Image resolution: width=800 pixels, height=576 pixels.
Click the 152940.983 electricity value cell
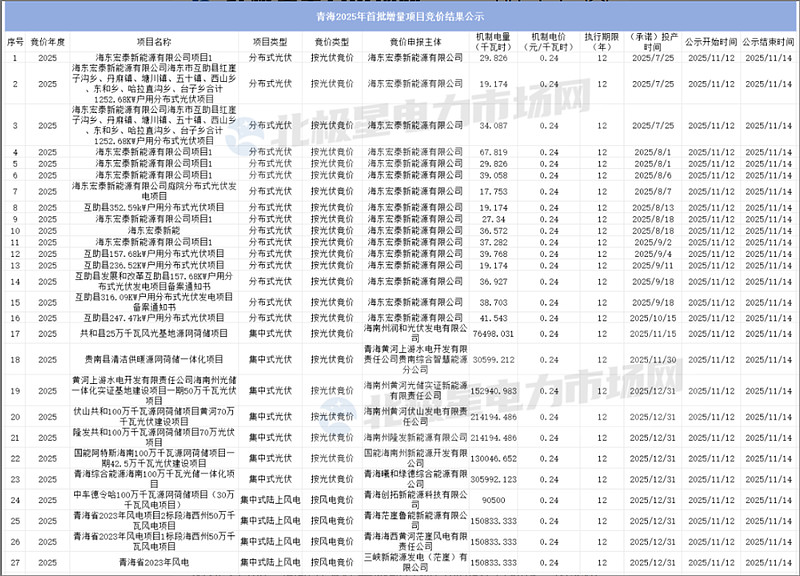tap(493, 391)
